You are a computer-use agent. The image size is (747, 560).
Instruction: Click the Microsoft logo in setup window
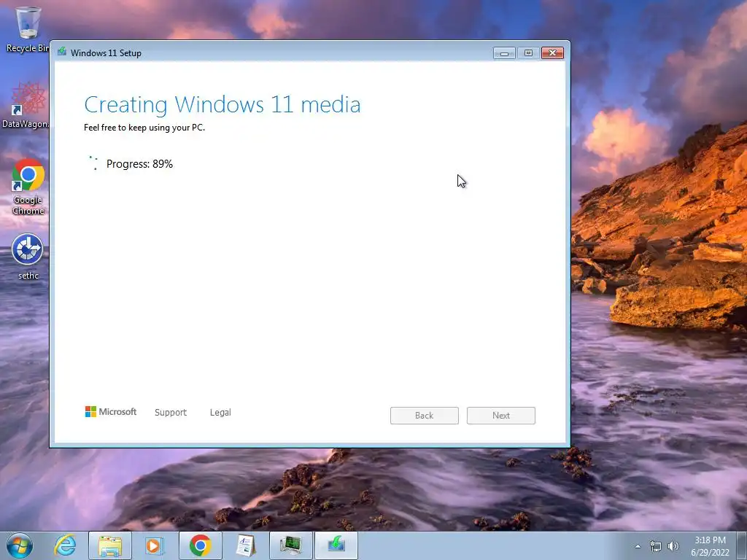click(111, 411)
